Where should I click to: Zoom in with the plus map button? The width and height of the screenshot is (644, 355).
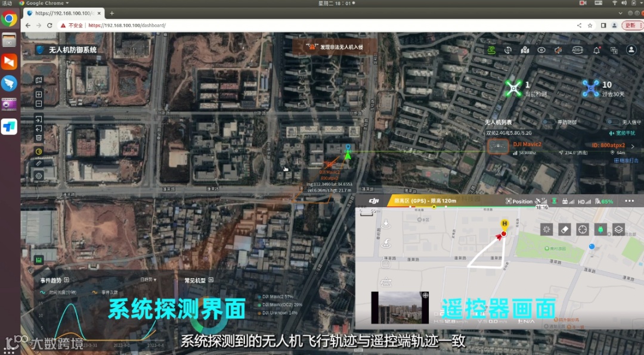tap(39, 94)
